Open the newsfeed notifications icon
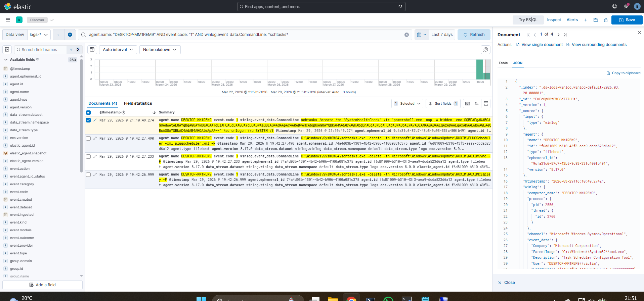This screenshot has width=644, height=301. [626, 6]
